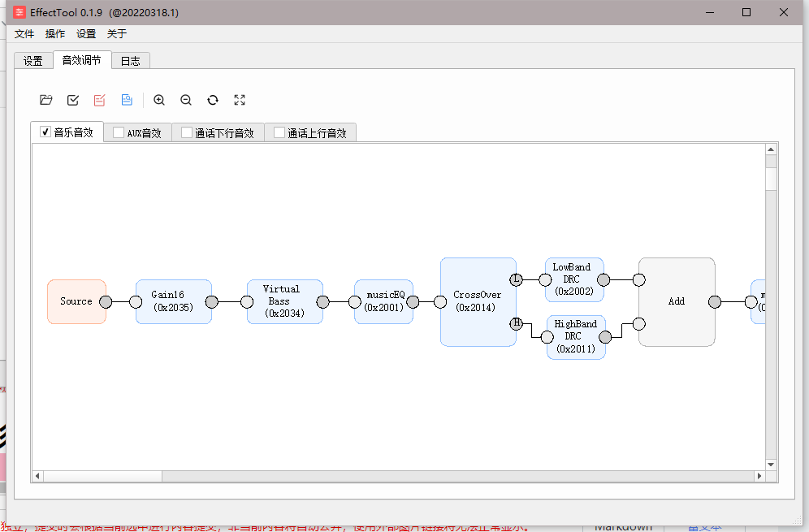Click the checkmark apply toolbar icon
Viewport: 809px width, 532px height.
pos(73,100)
